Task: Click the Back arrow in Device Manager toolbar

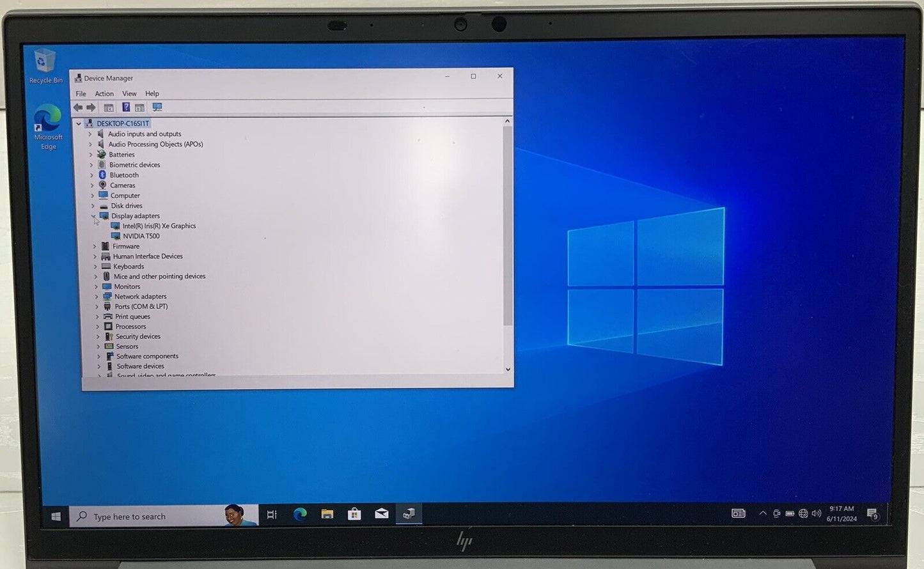Action: point(78,107)
